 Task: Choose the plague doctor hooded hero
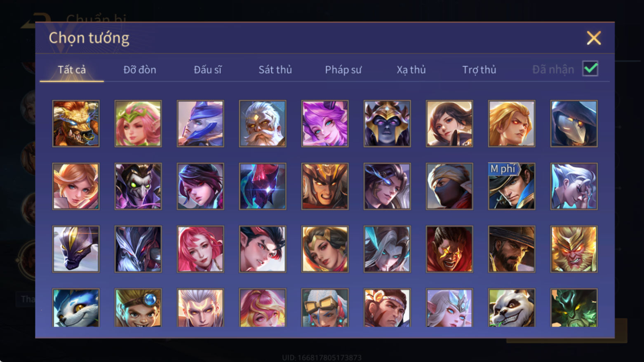tap(574, 124)
